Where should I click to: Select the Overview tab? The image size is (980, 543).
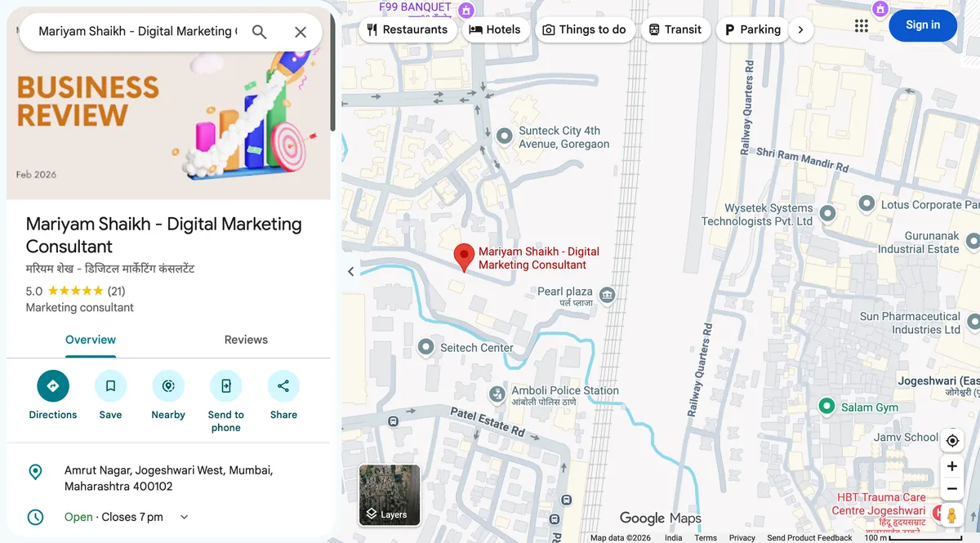click(x=91, y=340)
